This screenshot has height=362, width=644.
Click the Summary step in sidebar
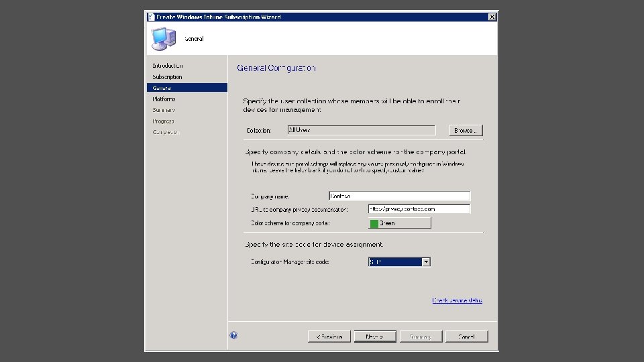pyautogui.click(x=164, y=110)
